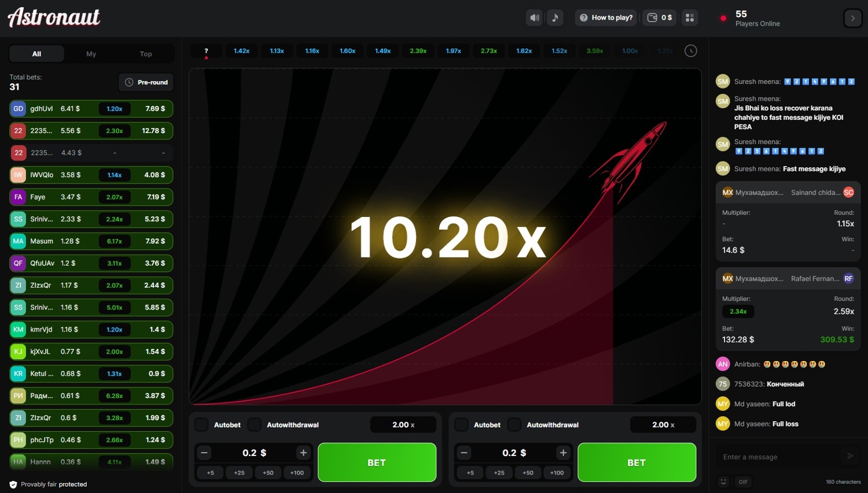The image size is (868, 493).
Task: Add +5 to the left bet amount
Action: (x=210, y=473)
